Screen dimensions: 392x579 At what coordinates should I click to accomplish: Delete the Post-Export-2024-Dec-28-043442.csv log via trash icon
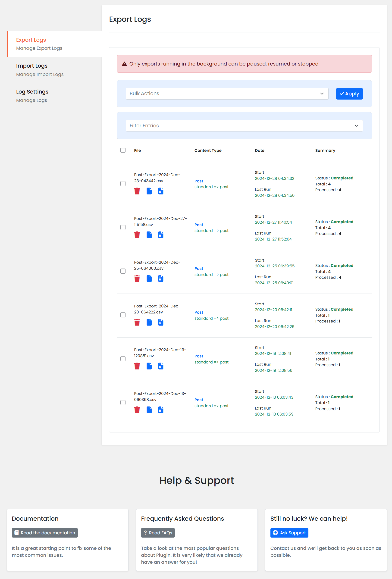click(x=137, y=191)
